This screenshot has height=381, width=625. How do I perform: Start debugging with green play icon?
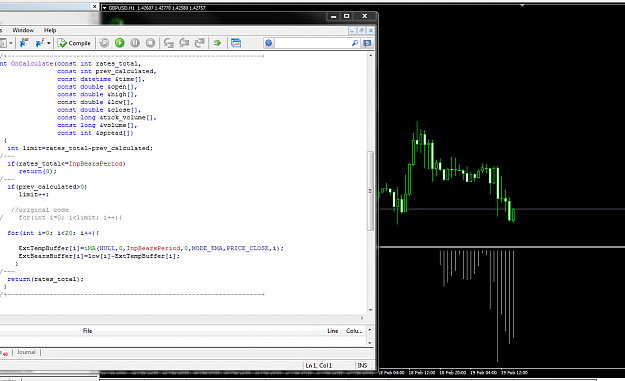120,43
